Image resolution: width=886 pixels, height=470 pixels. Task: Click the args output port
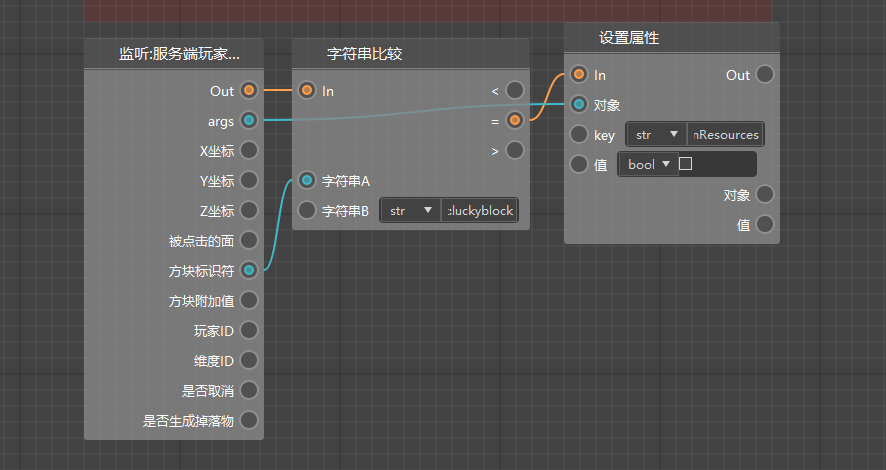tap(249, 120)
